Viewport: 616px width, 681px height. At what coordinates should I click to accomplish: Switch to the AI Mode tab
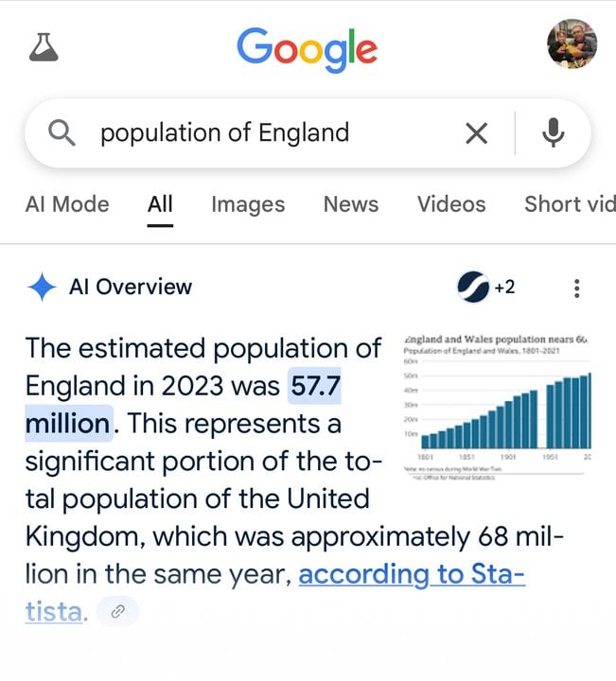tap(67, 204)
